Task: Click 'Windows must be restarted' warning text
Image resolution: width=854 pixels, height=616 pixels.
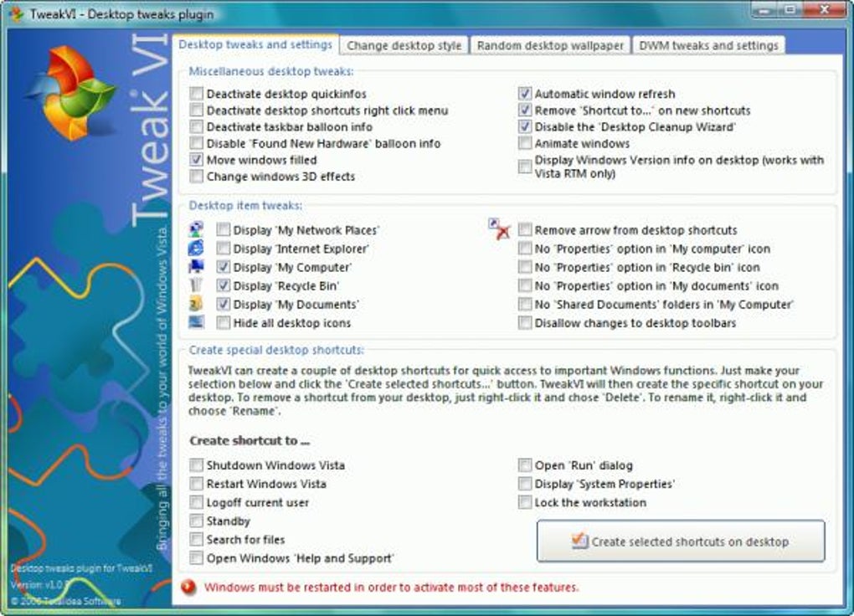Action: pos(391,588)
